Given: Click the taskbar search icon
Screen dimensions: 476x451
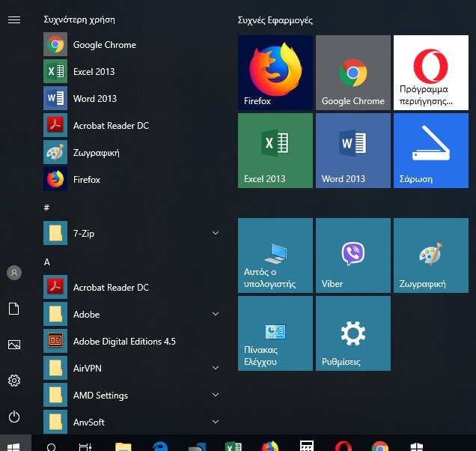Looking at the screenshot, I should pyautogui.click(x=52, y=446).
